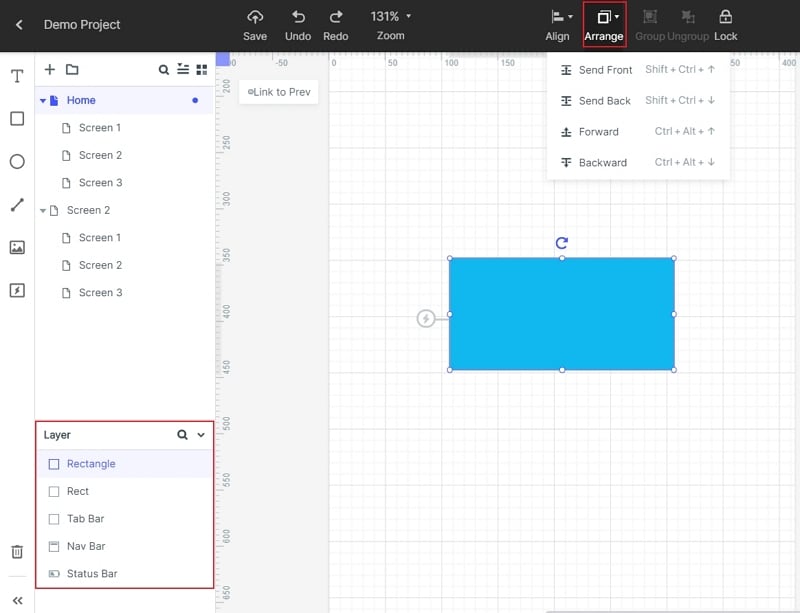Open the Align dropdown

[559, 25]
